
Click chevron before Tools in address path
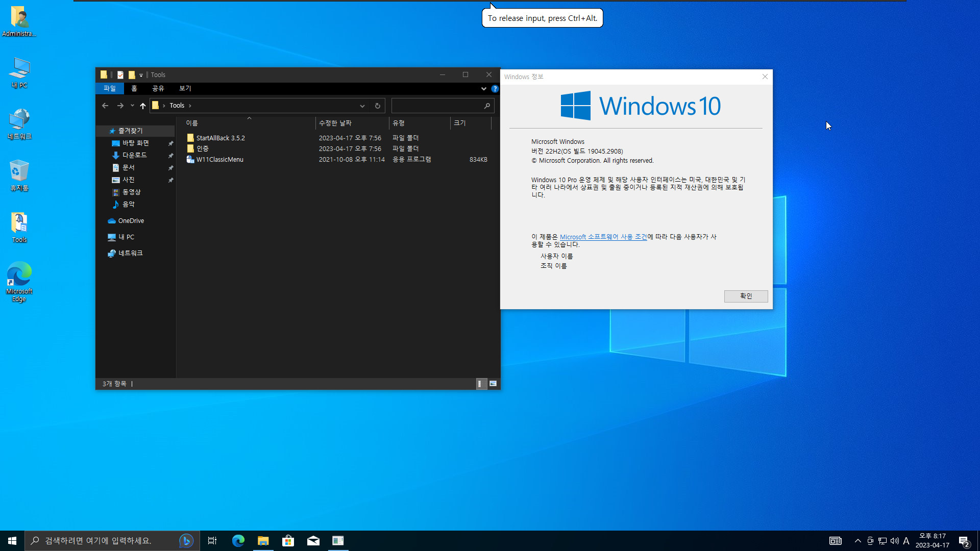(164, 106)
